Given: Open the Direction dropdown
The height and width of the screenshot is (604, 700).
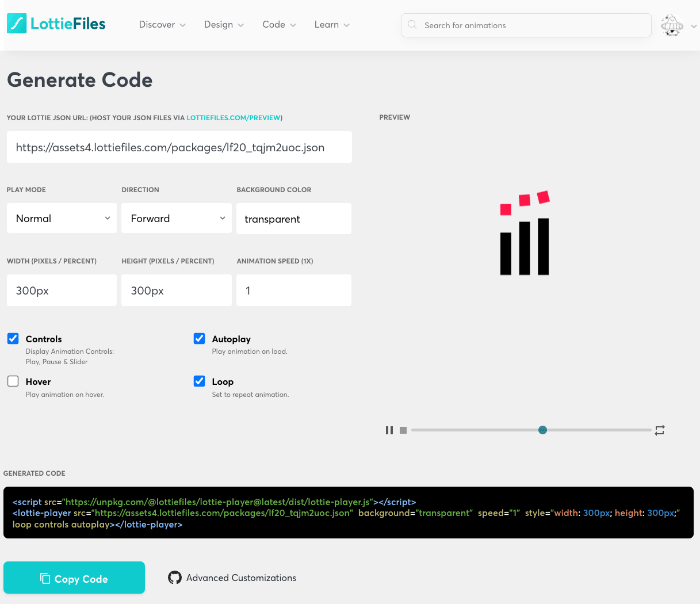Looking at the screenshot, I should (177, 218).
